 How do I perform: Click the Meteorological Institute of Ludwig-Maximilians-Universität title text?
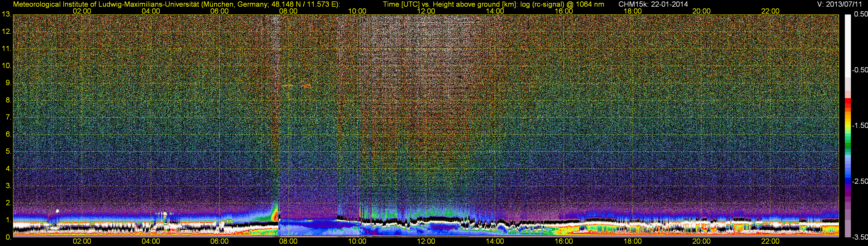click(176, 4)
